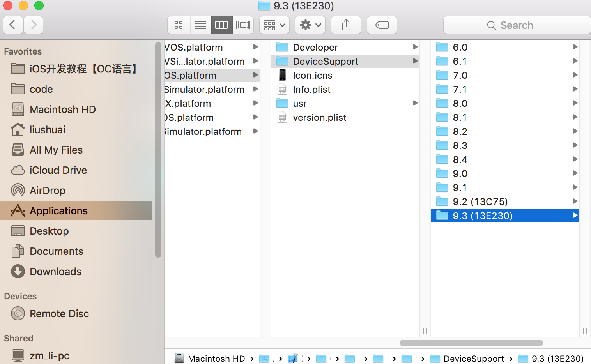Viewport: 591px width, 364px height.
Task: Click the Edit Tags toolbar icon
Action: [382, 25]
